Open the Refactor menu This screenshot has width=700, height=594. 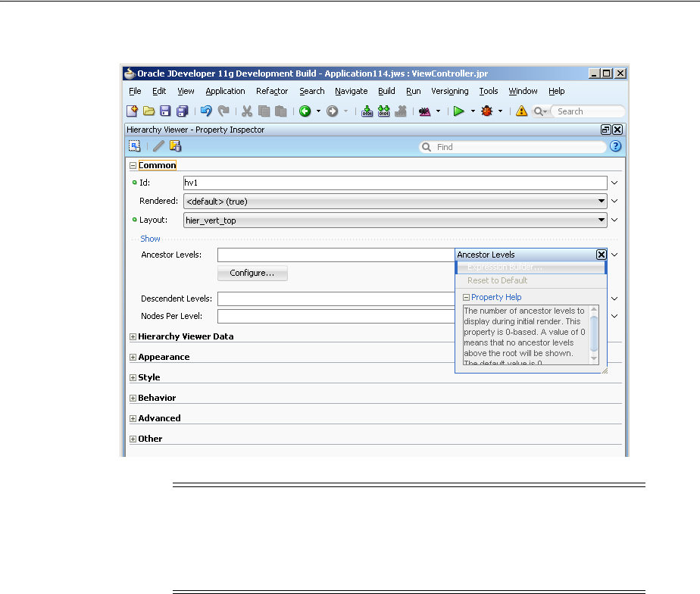click(x=272, y=91)
